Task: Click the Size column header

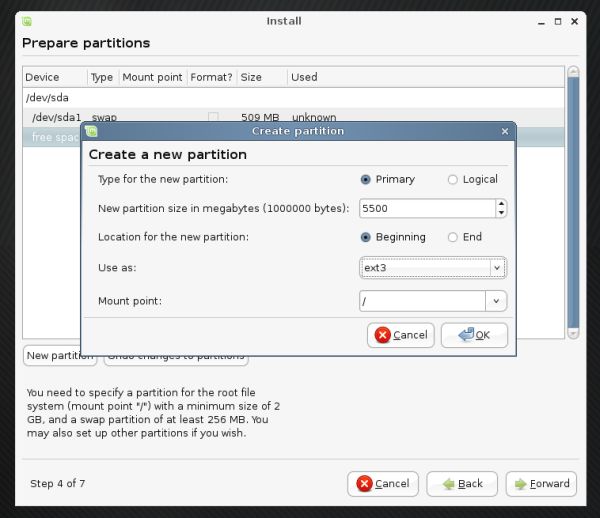Action: pyautogui.click(x=262, y=77)
